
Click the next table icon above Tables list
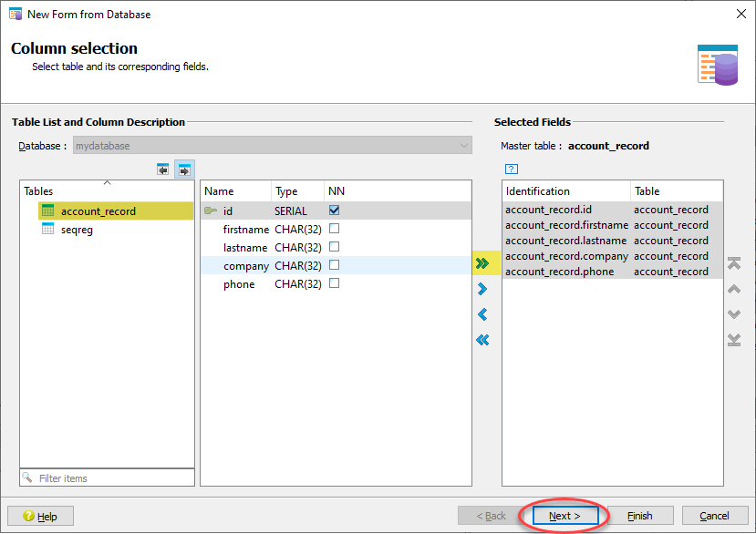(182, 169)
